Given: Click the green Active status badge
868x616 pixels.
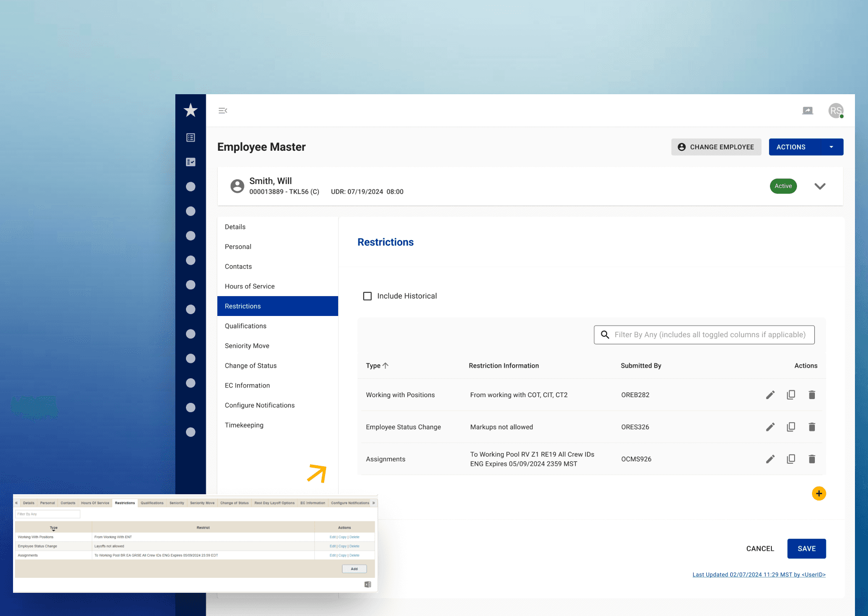Looking at the screenshot, I should pyautogui.click(x=783, y=186).
